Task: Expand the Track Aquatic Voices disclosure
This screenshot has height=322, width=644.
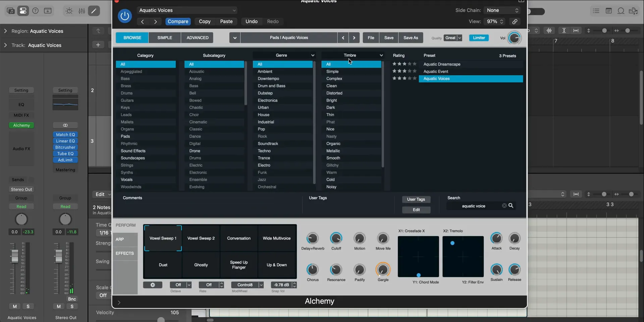Action: tap(5, 45)
